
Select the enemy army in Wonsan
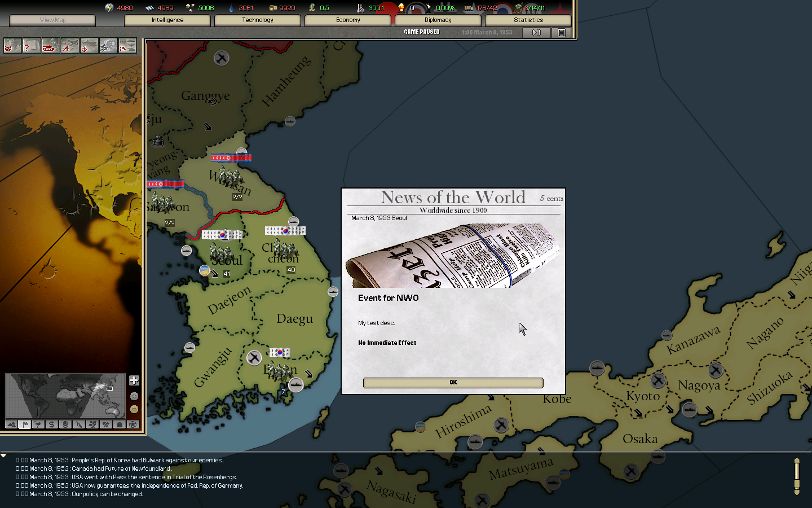(230, 176)
